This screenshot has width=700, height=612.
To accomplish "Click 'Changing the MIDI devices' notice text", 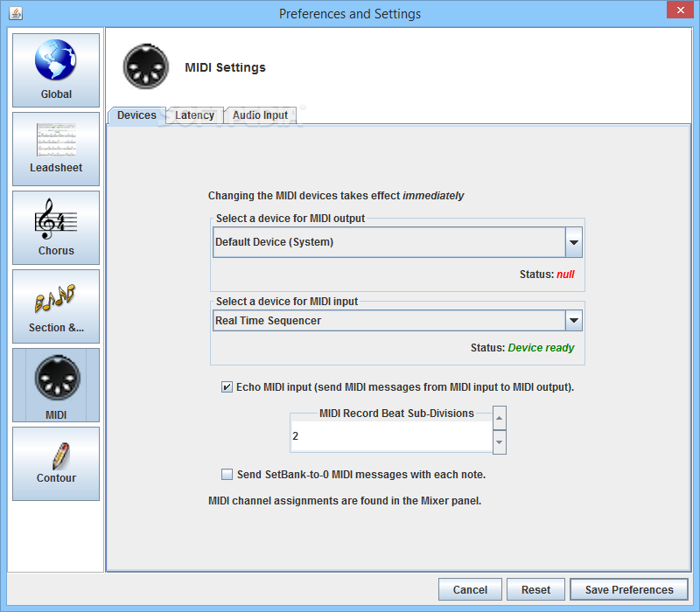I will point(336,196).
